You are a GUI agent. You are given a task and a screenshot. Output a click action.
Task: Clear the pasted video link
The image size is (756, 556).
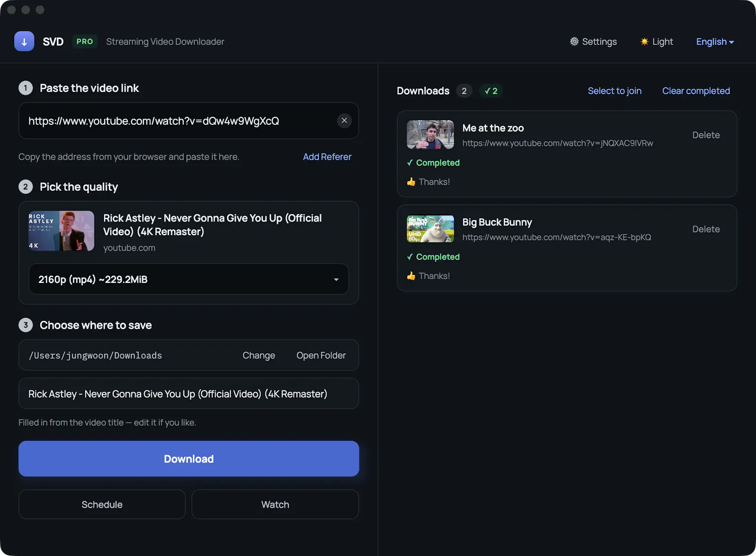(x=344, y=120)
